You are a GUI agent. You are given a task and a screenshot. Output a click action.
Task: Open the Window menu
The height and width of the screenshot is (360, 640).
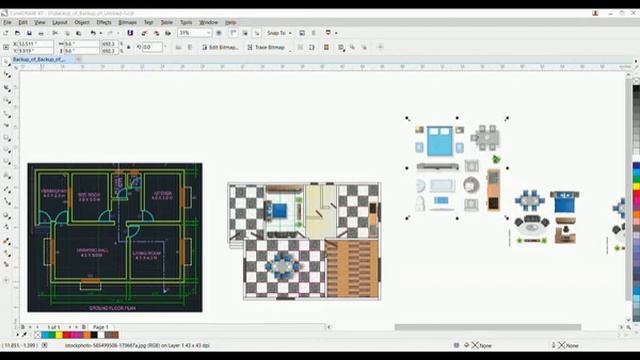point(209,22)
